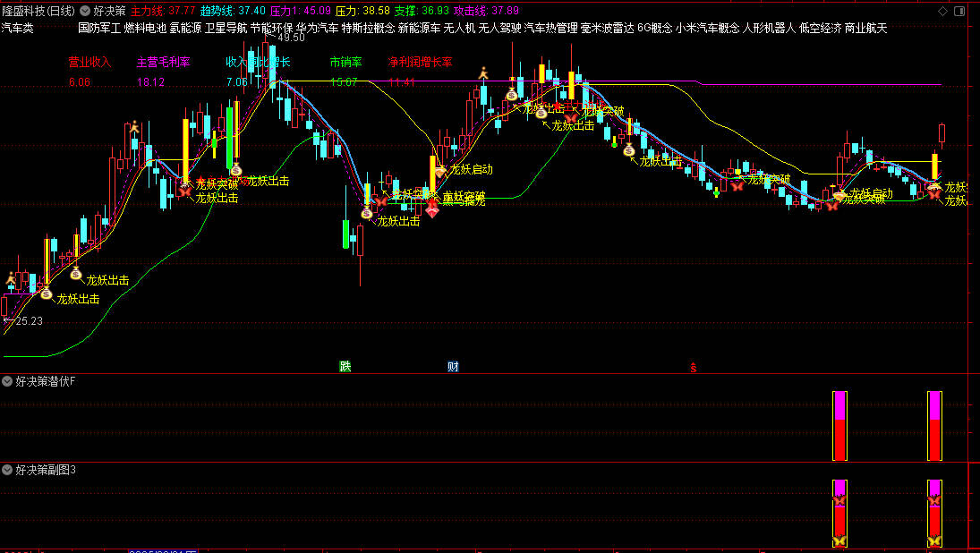Click the yellow butterfly at bottom of last 副图3 bar
This screenshot has height=553, width=980.
(934, 540)
